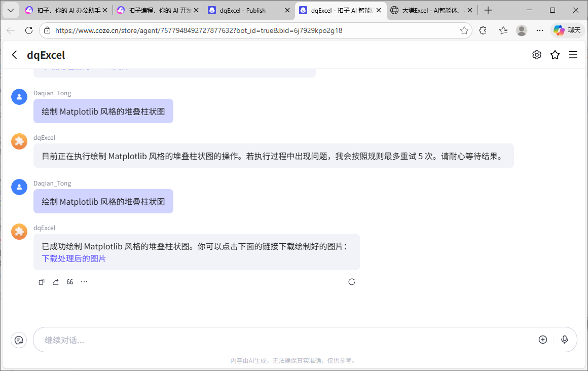Download the processed image link
588x371 pixels.
(x=73, y=258)
